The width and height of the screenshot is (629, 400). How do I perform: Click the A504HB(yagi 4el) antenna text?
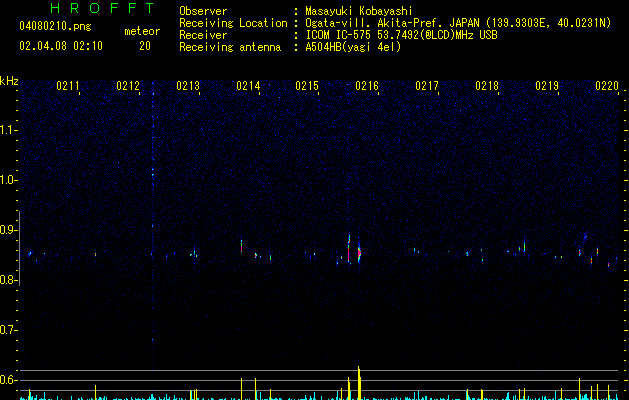(x=353, y=47)
